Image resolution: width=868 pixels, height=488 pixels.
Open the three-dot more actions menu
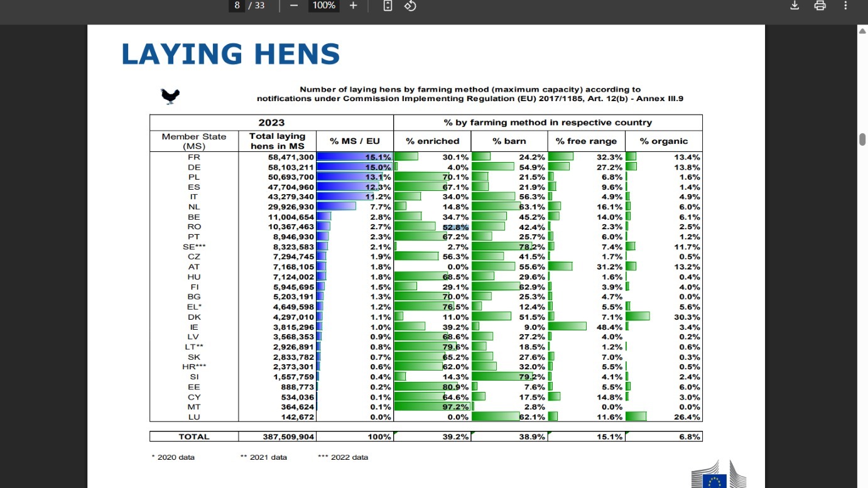[845, 6]
